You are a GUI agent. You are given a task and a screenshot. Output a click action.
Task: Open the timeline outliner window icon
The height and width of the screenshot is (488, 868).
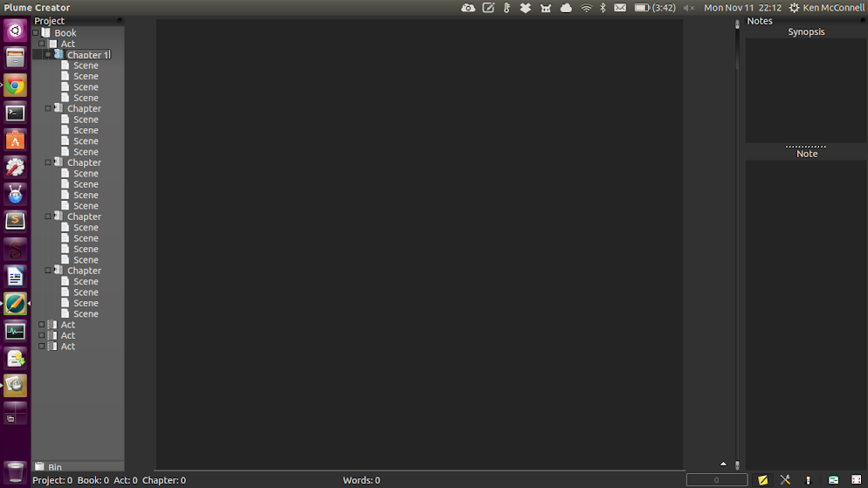[833, 479]
